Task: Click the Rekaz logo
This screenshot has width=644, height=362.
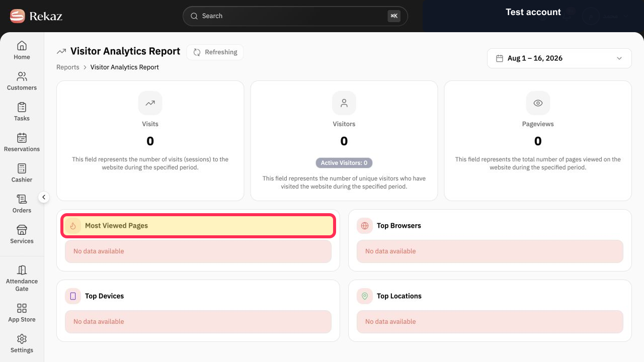Action: 36,16
